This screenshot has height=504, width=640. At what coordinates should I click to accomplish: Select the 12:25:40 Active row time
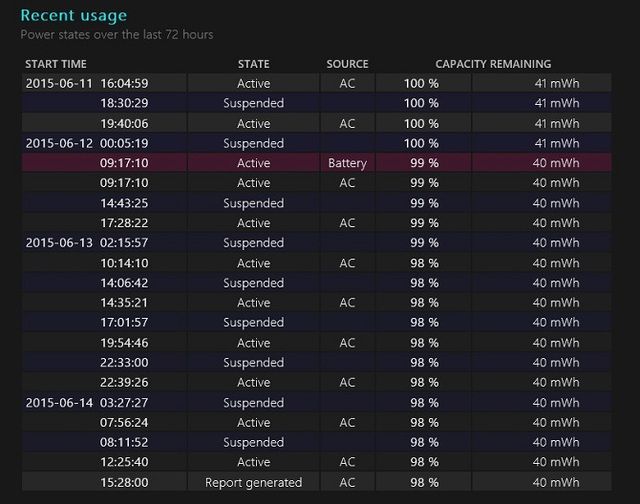(x=124, y=462)
